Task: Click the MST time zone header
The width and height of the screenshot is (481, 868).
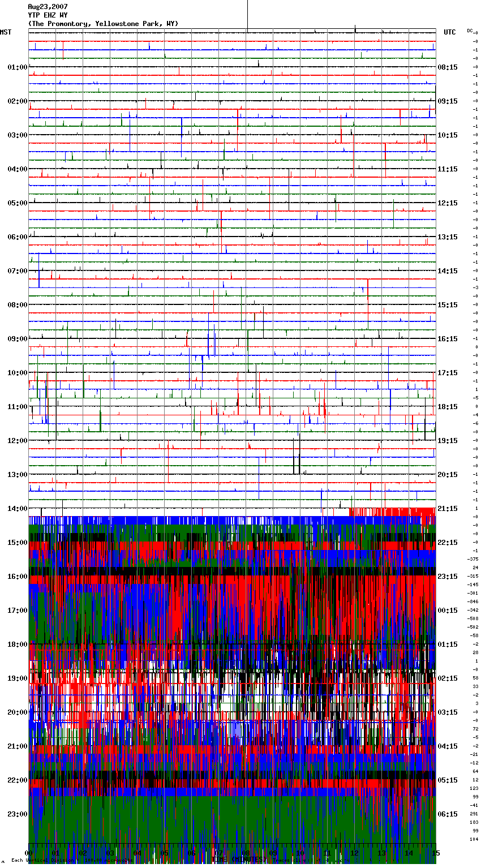Action: point(6,32)
